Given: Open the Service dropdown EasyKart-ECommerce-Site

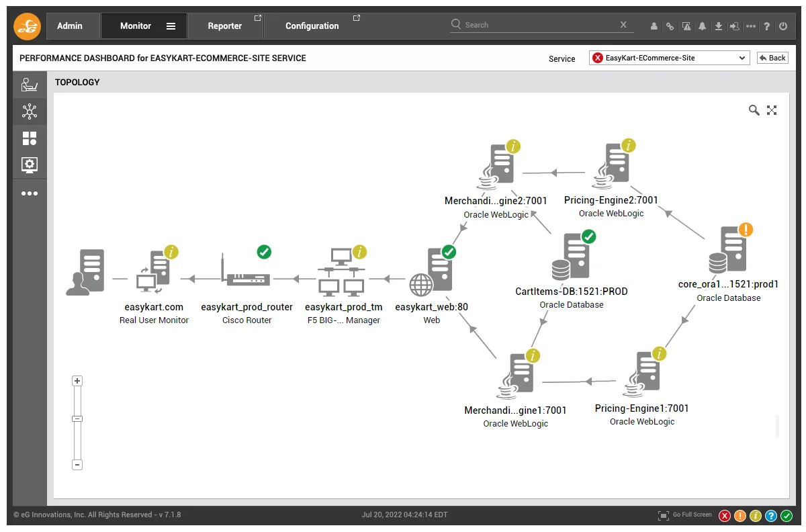Looking at the screenshot, I should pyautogui.click(x=669, y=58).
